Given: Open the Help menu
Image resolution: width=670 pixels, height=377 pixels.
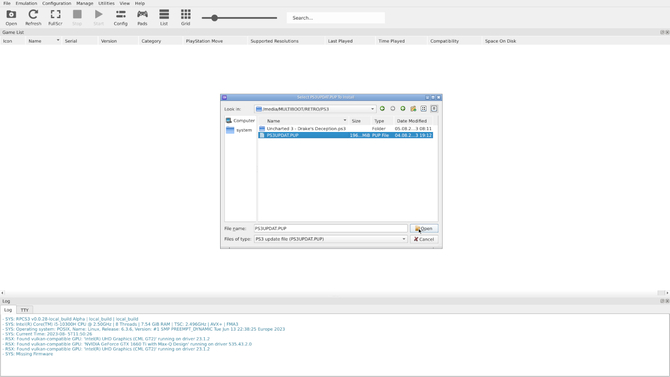Looking at the screenshot, I should 140,3.
